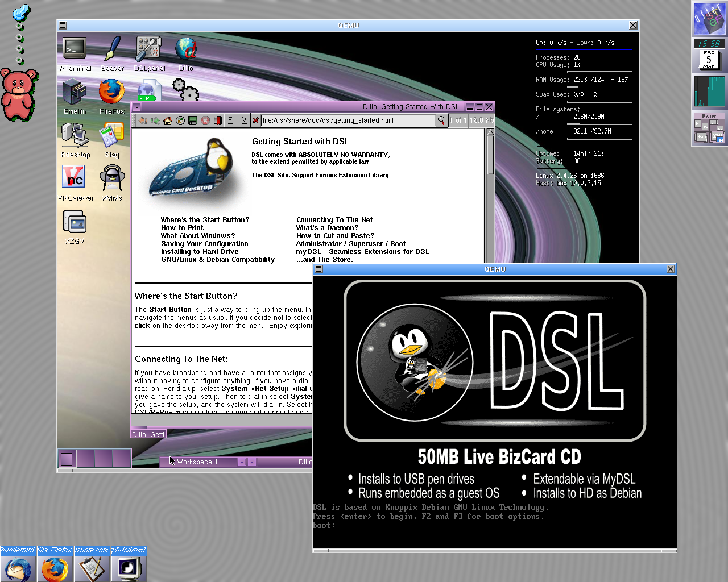Open 'myDSL - Seamless Extensions for DSL' link
728x582 pixels.
coord(362,252)
